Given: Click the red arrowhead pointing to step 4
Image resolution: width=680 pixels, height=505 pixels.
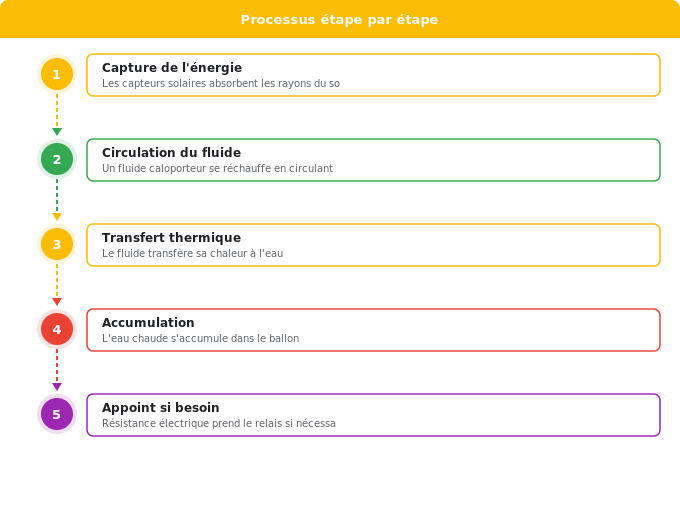Looking at the screenshot, I should point(57,302).
